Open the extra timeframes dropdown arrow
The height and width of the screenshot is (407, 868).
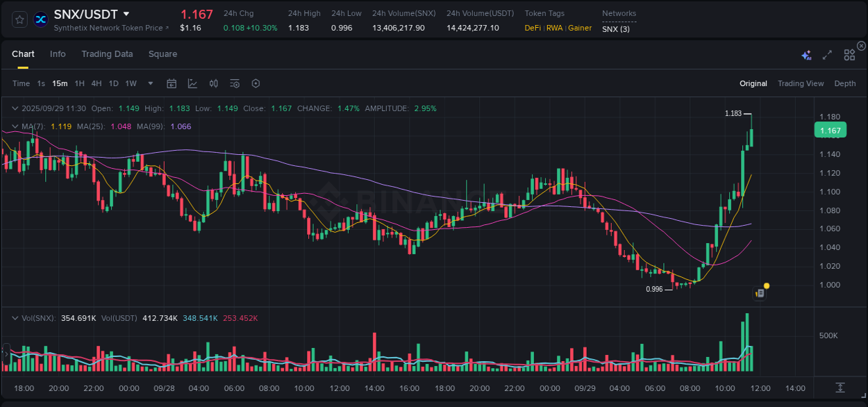pos(149,83)
